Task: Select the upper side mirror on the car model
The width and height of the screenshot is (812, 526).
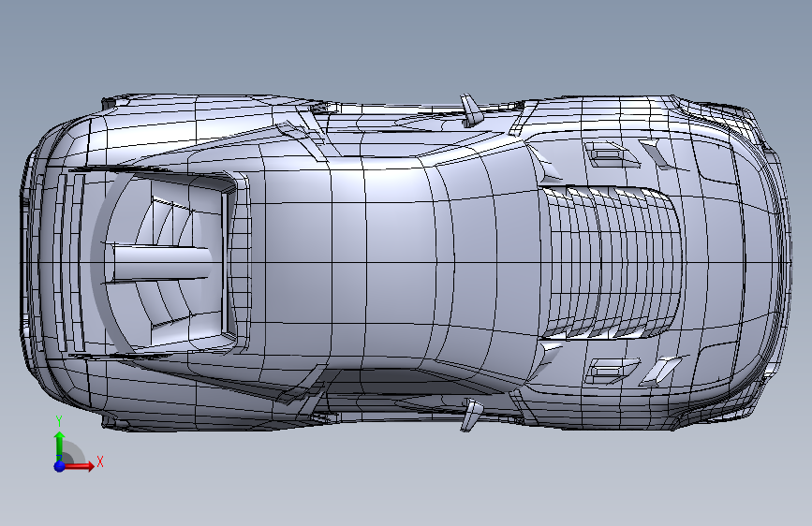Action: click(472, 110)
